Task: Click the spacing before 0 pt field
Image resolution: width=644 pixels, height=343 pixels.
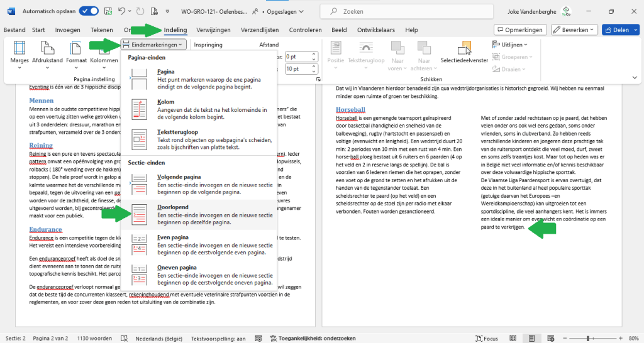Action: 297,57
